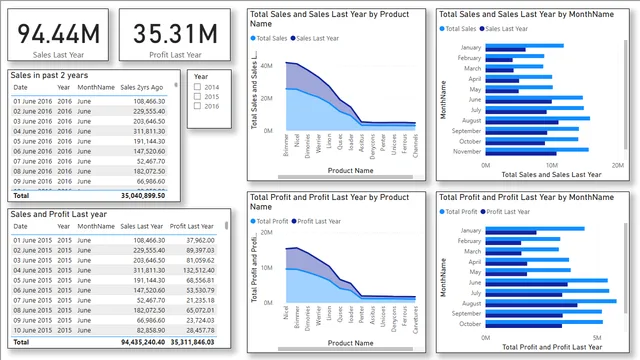Viewport: 640px width, 360px height.
Task: Sort by Sales 2yrs Ago column header
Action: pos(142,87)
